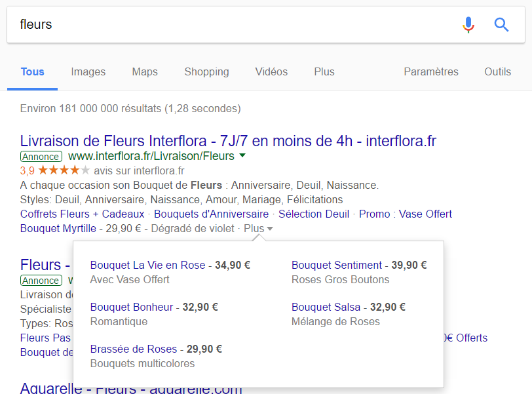Click the 'Roses Gros Boutons' description text
Image resolution: width=532 pixels, height=394 pixels.
click(340, 280)
